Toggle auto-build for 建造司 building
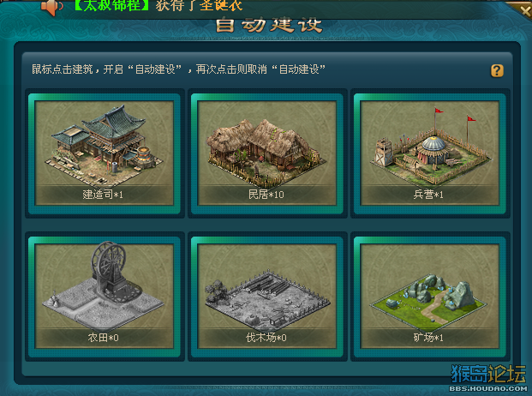 pyautogui.click(x=105, y=153)
